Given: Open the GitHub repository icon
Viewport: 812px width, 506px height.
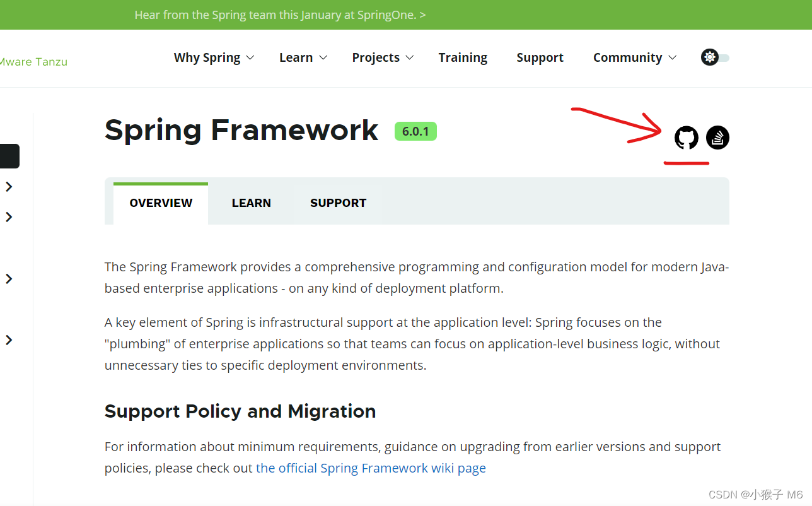Looking at the screenshot, I should 687,138.
